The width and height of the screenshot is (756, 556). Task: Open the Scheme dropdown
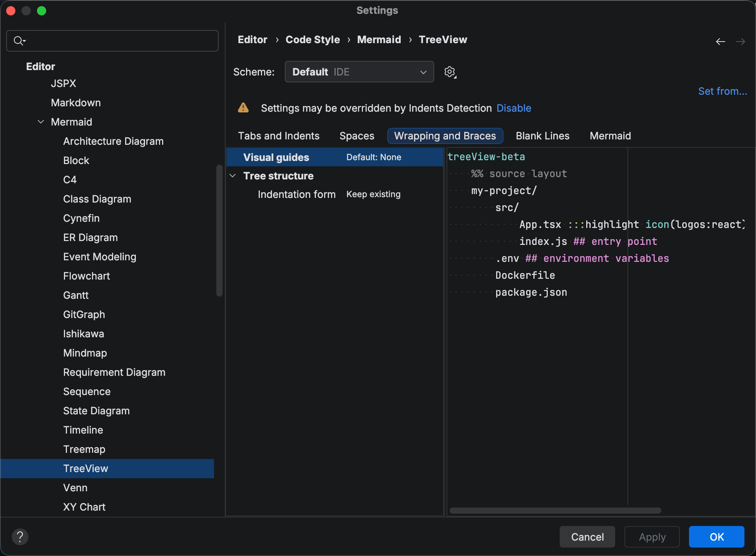pos(359,72)
